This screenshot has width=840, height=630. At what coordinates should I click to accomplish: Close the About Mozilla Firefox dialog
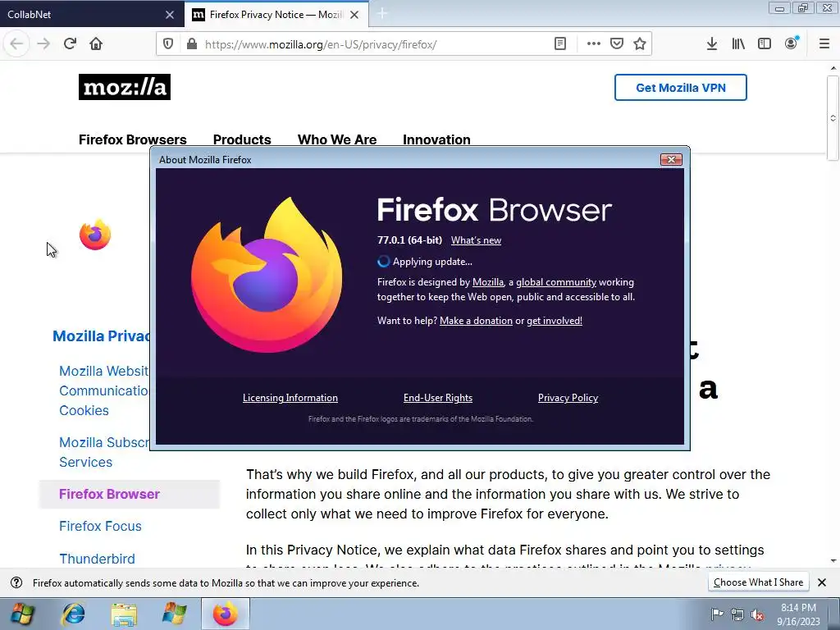click(x=671, y=160)
